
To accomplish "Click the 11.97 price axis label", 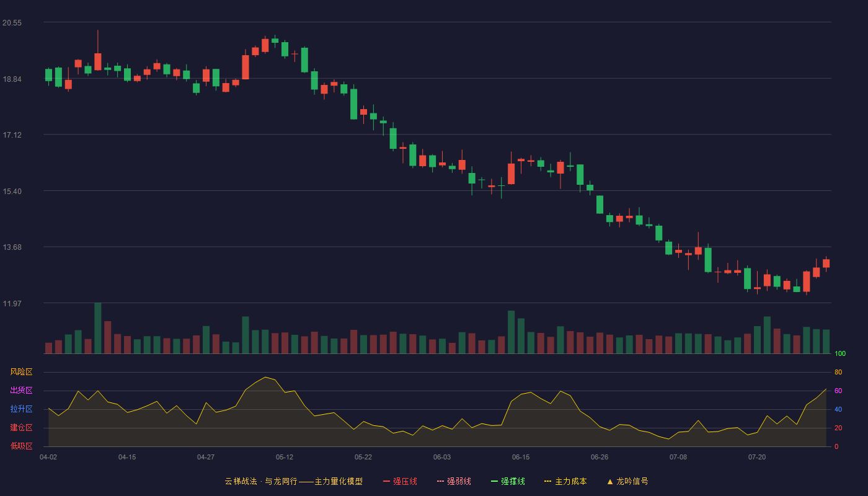I will (x=12, y=303).
